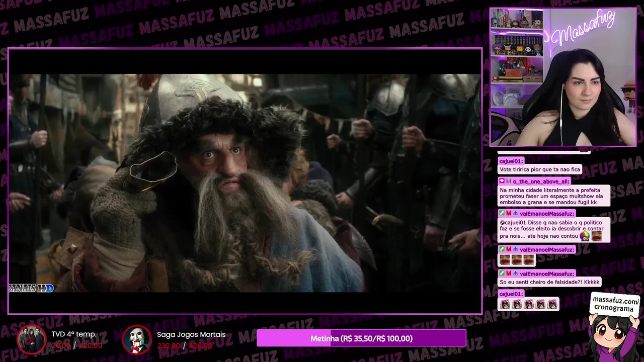
Task: Click the mustache emote next to the clown emote
Action: 597,236
